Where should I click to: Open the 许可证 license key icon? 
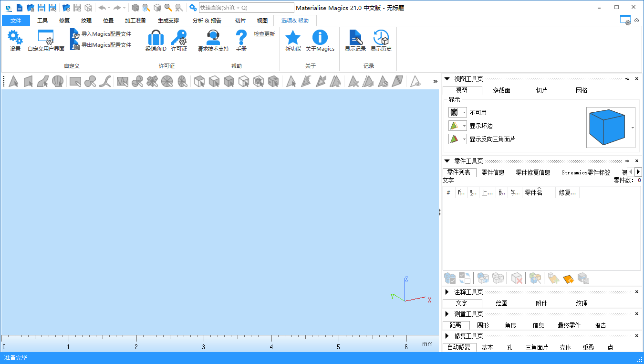[x=179, y=37]
